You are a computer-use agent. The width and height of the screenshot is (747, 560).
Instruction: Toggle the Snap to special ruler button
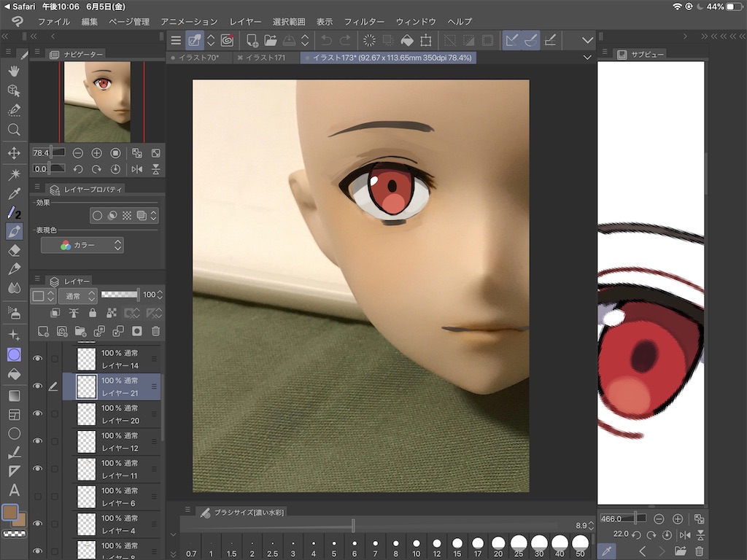click(x=531, y=41)
